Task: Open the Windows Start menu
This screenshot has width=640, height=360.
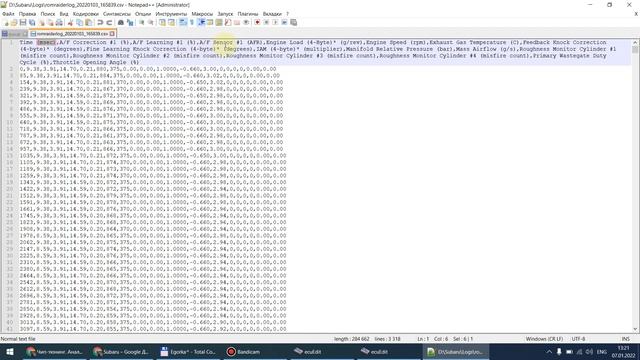Action: (10, 351)
